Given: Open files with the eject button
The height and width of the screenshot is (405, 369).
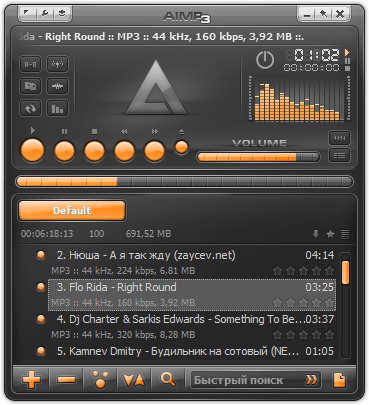Looking at the screenshot, I should [x=182, y=147].
